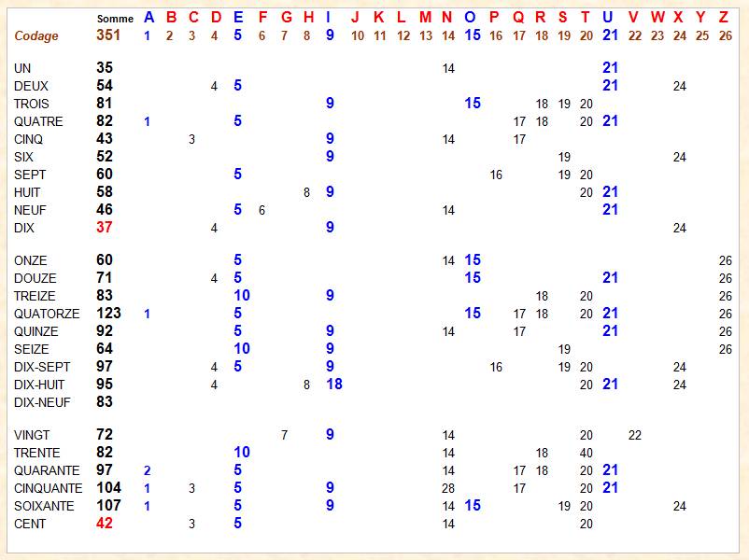Screen dimensions: 749x560
Task: Select column header letter A
Action: point(148,17)
